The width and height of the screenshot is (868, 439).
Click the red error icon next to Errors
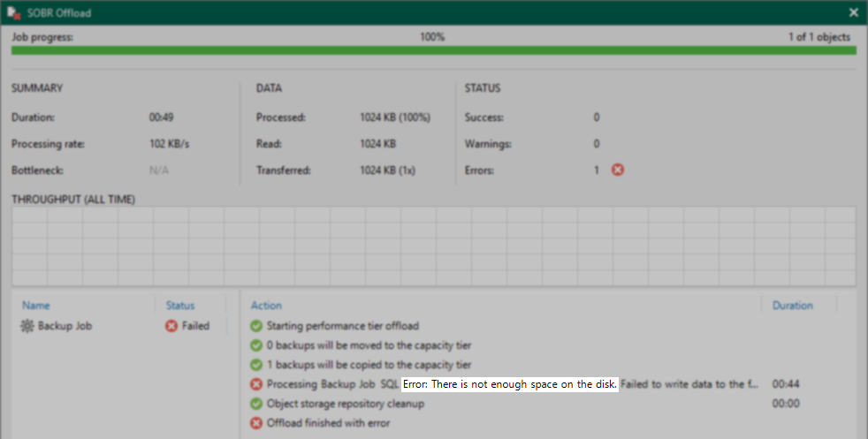618,170
